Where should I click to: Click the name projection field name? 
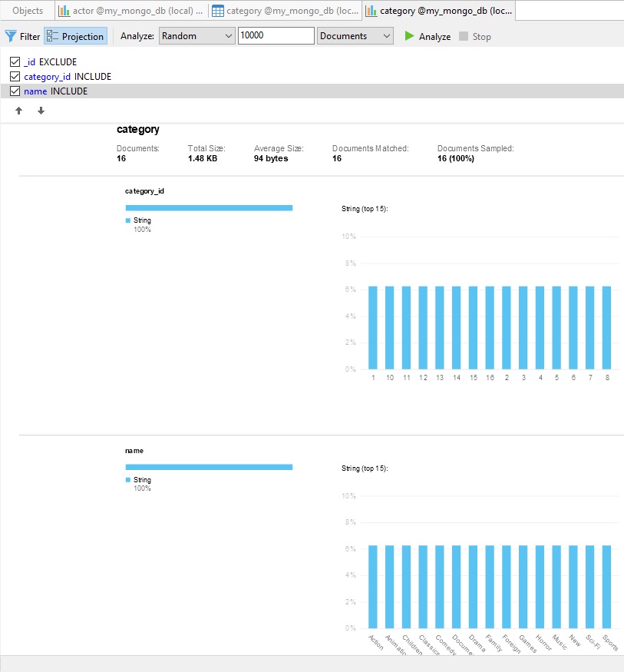tap(35, 91)
